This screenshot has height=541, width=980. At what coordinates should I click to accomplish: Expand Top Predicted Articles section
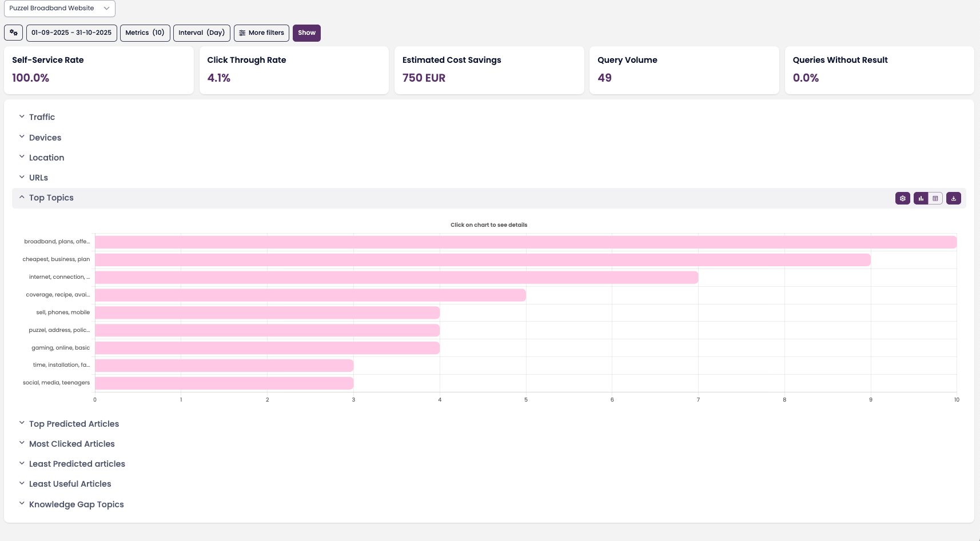[x=74, y=424]
